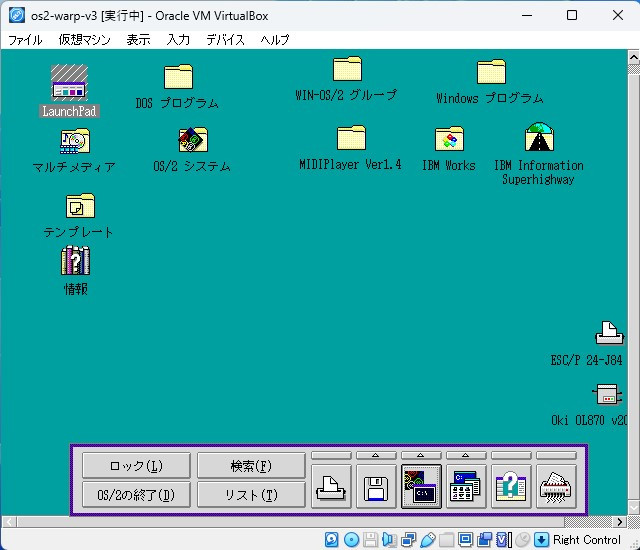This screenshot has height=550, width=640.
Task: Open drawer above the floppy drive icon
Action: pos(376,455)
